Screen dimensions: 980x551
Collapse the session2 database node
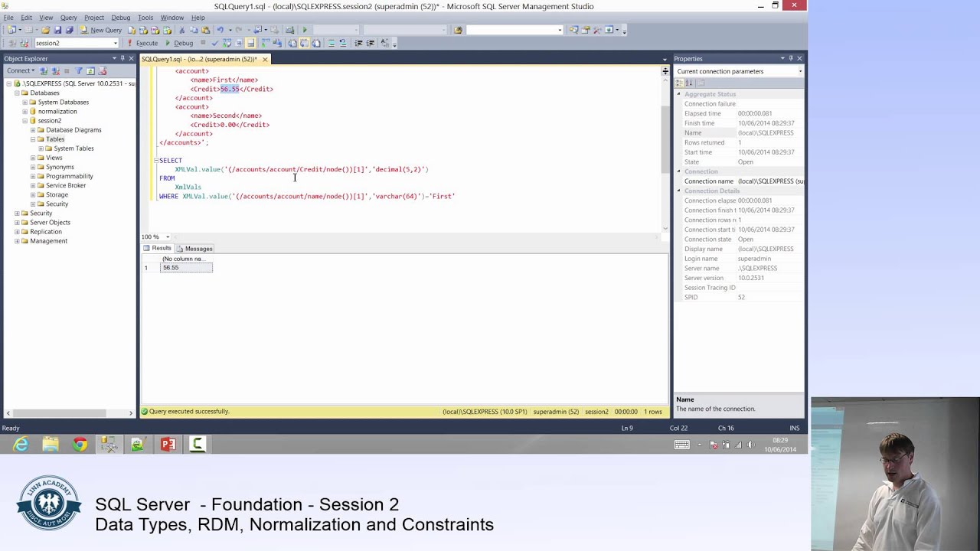tap(24, 120)
